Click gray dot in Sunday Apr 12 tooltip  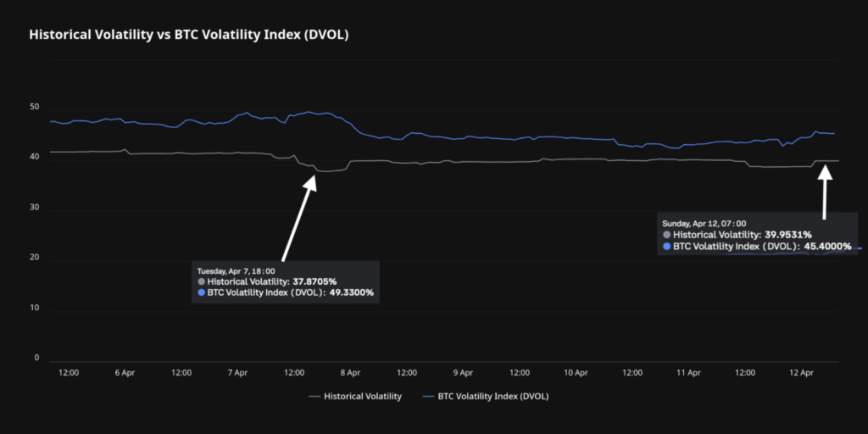pyautogui.click(x=668, y=235)
